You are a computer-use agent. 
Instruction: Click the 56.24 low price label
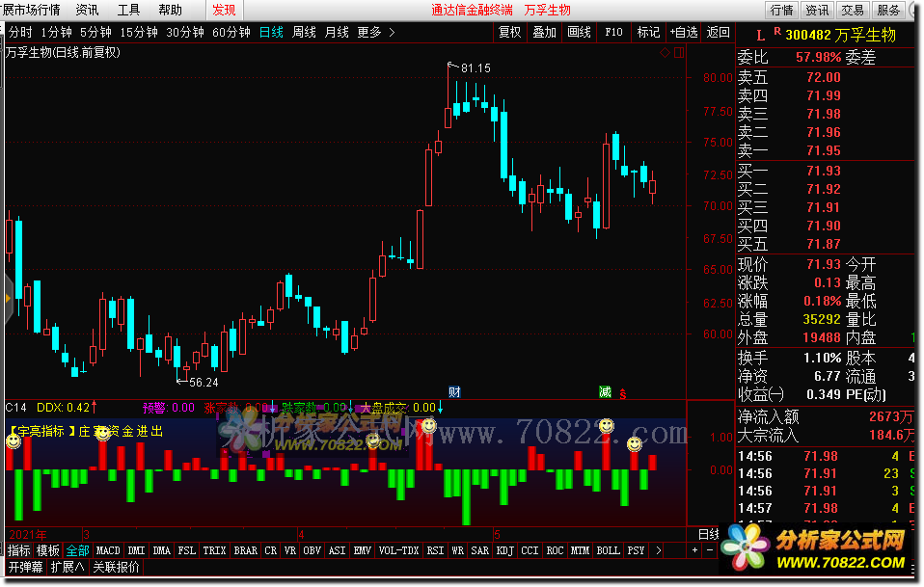click(204, 383)
